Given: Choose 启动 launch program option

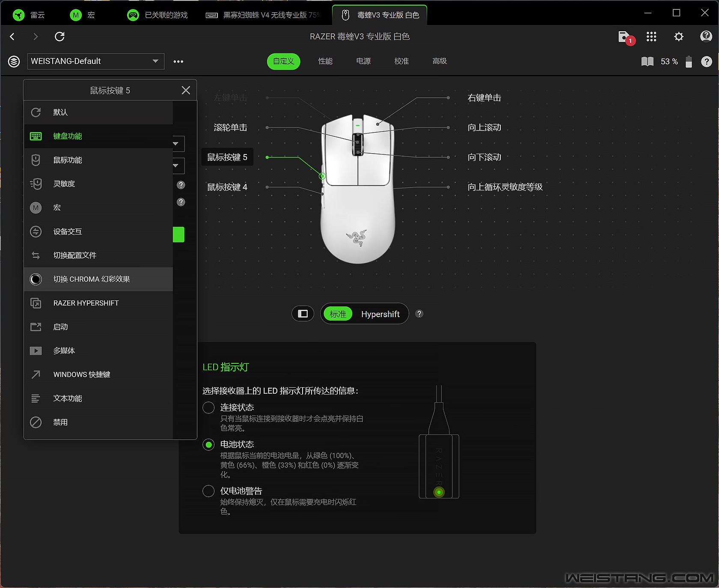Looking at the screenshot, I should (x=98, y=327).
